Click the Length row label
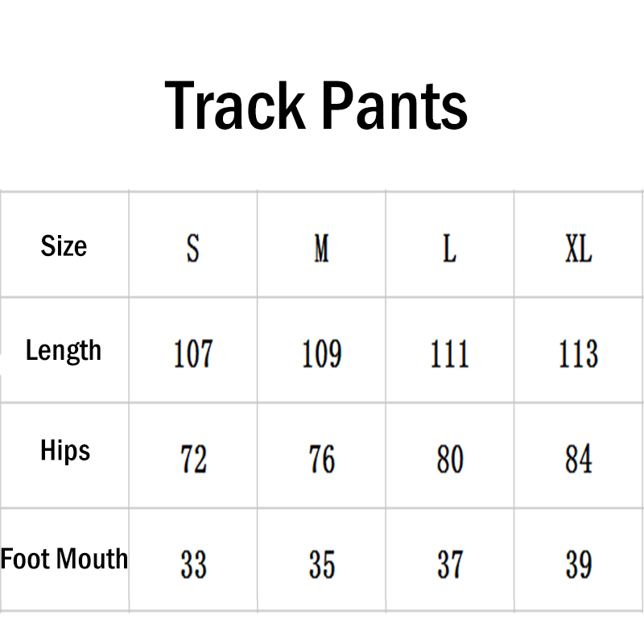 [x=64, y=351]
